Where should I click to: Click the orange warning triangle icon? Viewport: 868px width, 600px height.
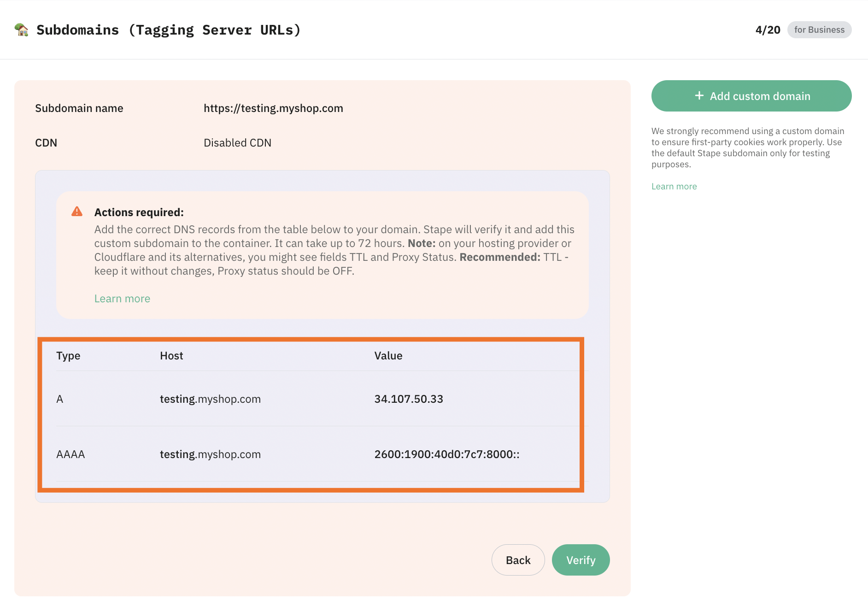click(77, 212)
